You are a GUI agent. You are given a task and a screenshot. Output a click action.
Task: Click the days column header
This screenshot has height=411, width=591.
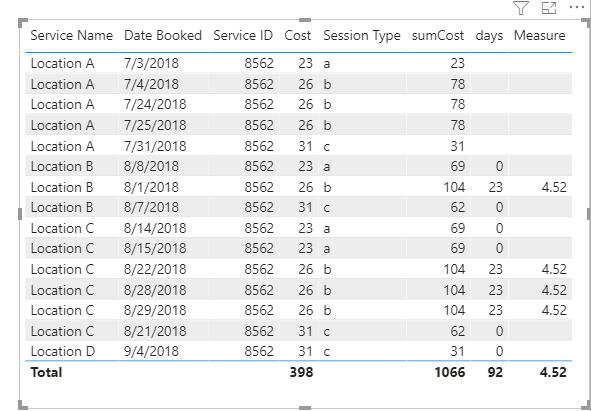click(489, 36)
